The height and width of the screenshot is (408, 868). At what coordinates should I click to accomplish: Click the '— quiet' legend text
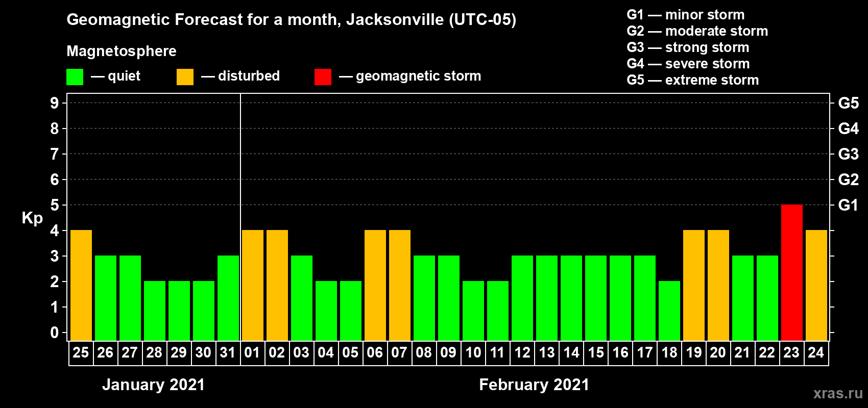pyautogui.click(x=115, y=76)
